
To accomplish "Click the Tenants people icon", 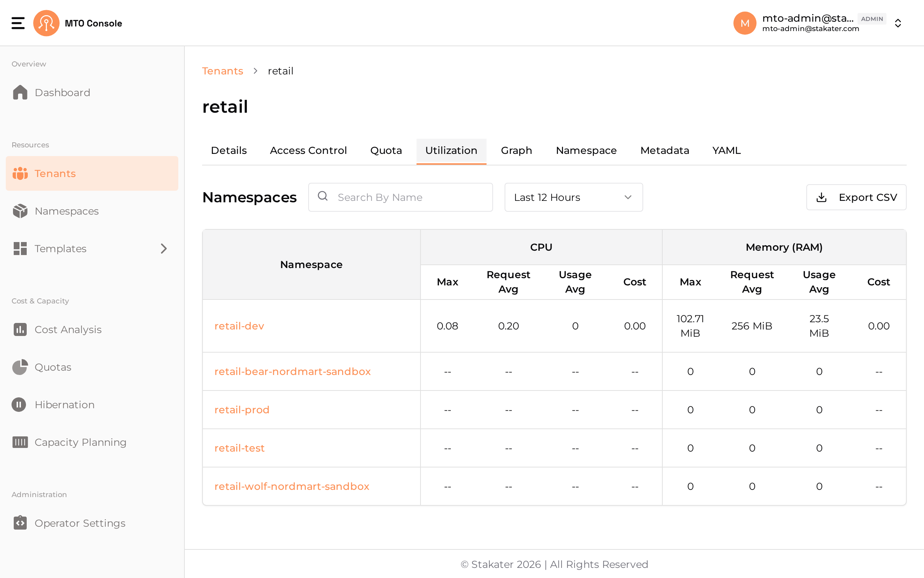I will (x=20, y=173).
